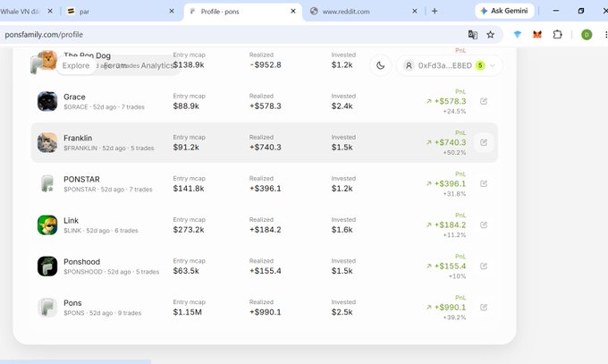Click the Pons token avatar
Image resolution: width=608 pixels, height=364 pixels.
(47, 308)
